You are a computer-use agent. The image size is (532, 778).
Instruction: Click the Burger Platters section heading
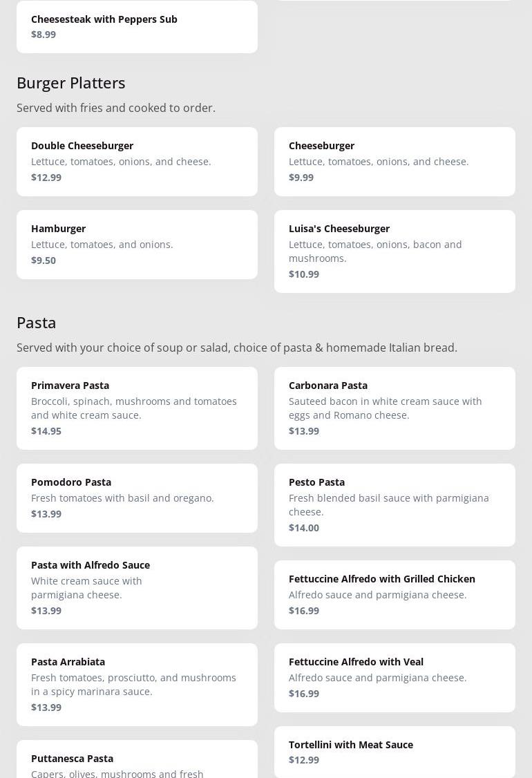coord(71,83)
